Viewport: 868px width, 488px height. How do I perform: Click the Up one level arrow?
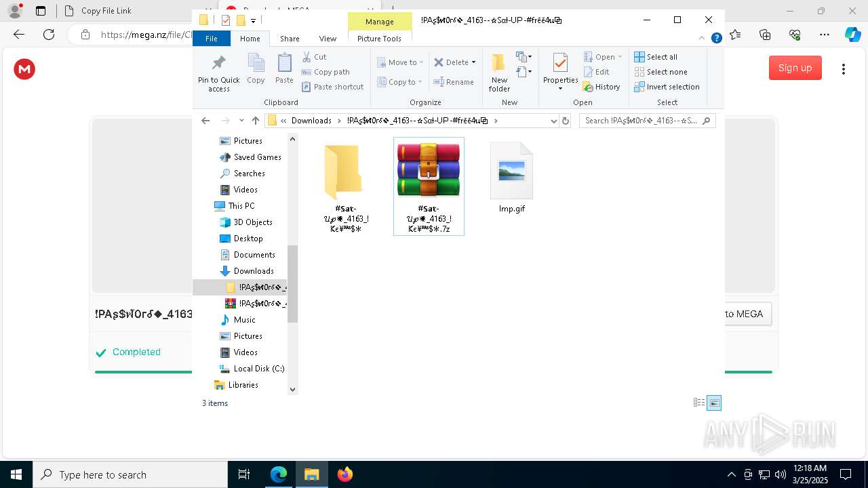pos(256,121)
